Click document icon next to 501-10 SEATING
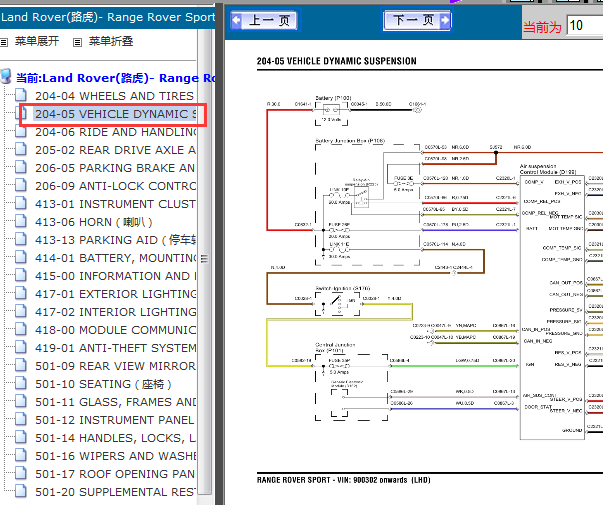The image size is (603, 505). pos(21,383)
